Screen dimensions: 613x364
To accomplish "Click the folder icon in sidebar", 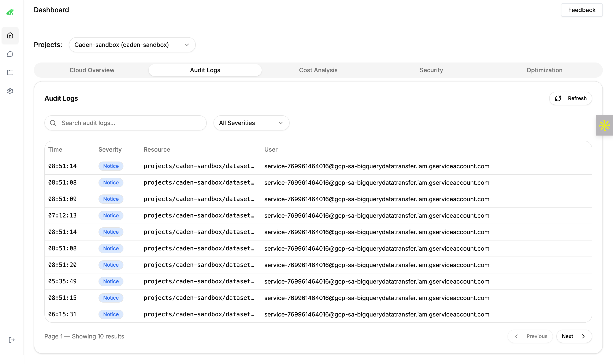I will pyautogui.click(x=10, y=72).
